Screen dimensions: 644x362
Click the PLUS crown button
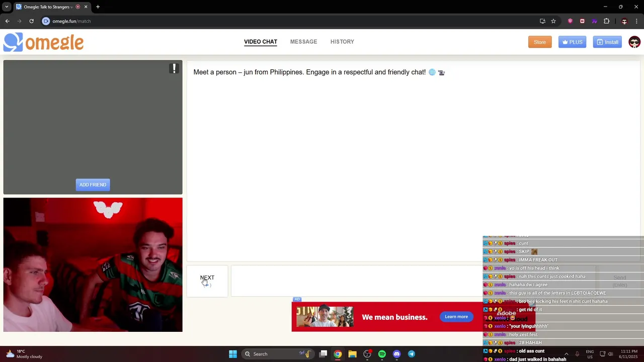(572, 42)
